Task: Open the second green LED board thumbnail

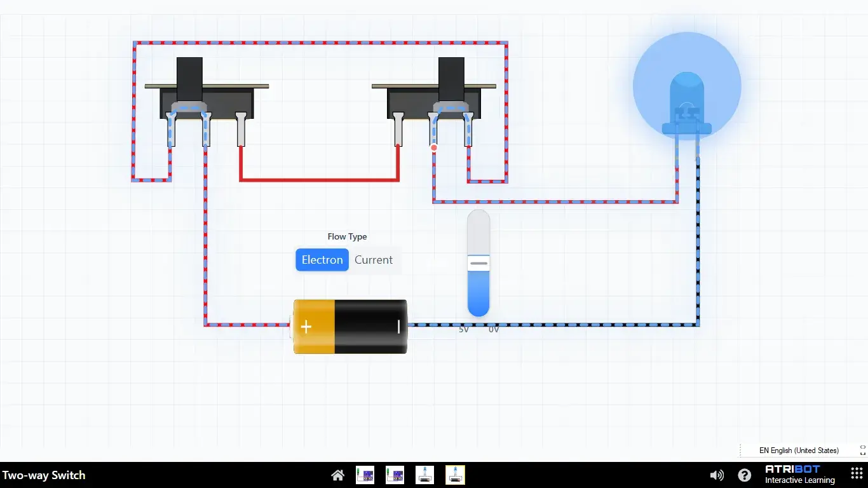Action: tap(395, 475)
